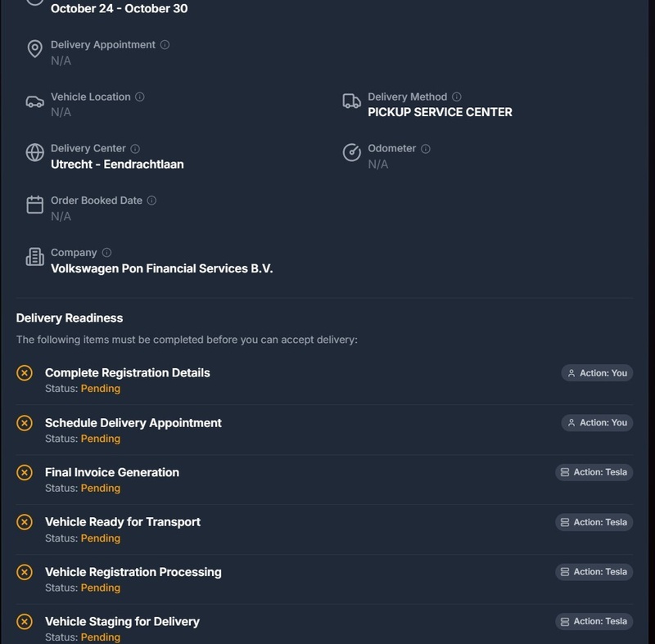
Task: Click the car icon for Vehicle Location
Action: pos(34,101)
